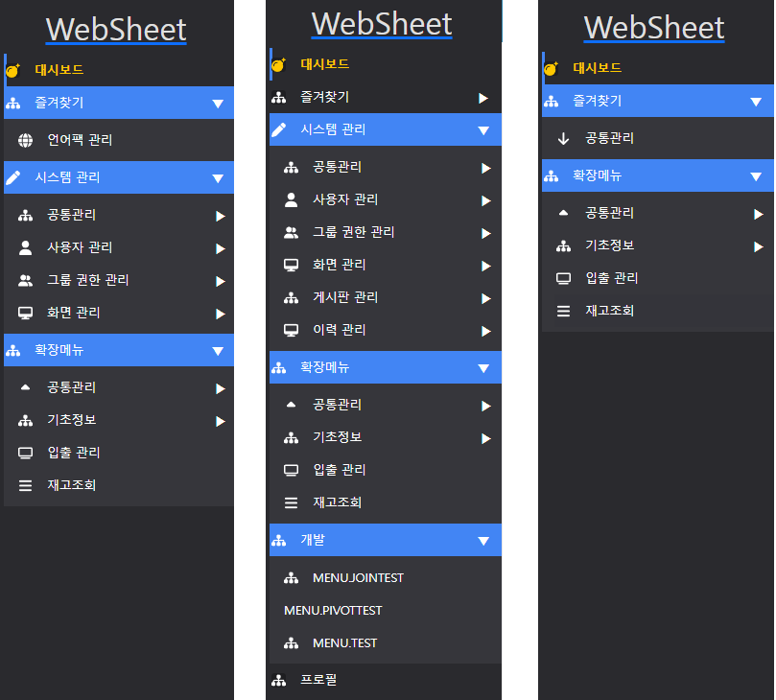776x700 pixels.
Task: Expand 이력 관리 submenu arrow
Action: point(486,331)
